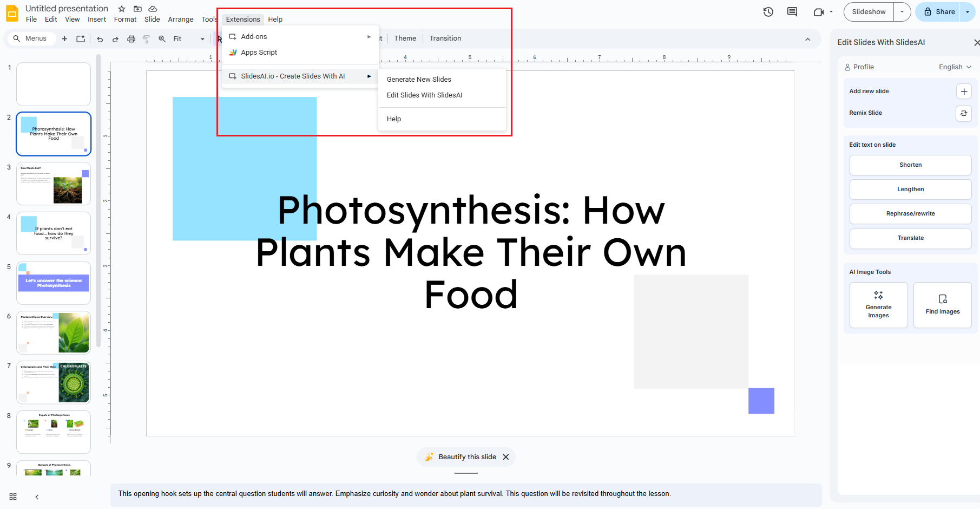Select slide 5 Let's uncover the science thumbnail
The height and width of the screenshot is (509, 980).
54,283
